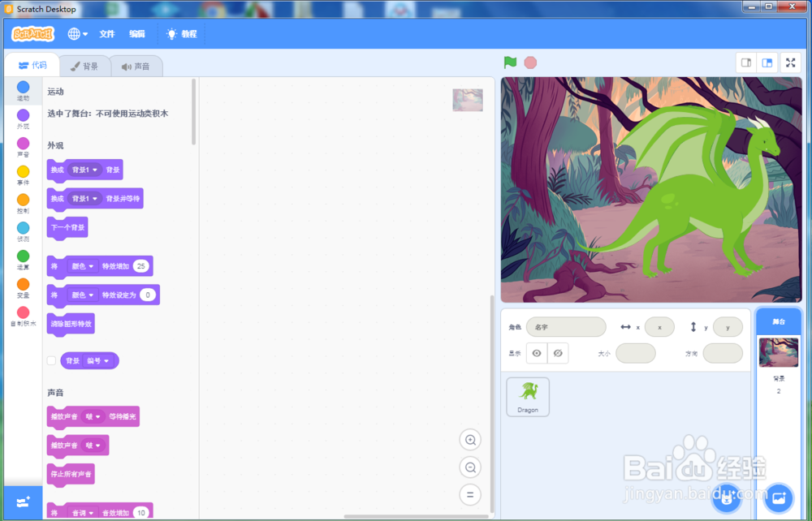The width and height of the screenshot is (812, 521).
Task: Select the blue 运动 category circle
Action: pos(24,87)
